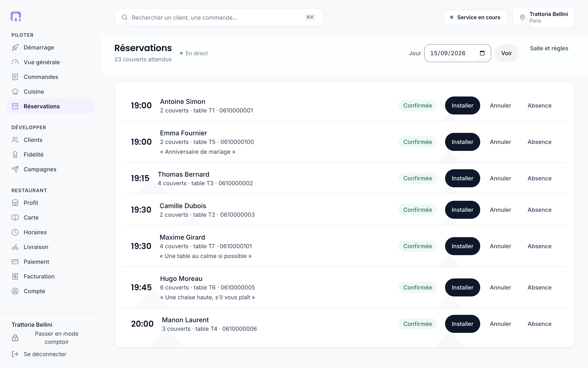Click the Voir button
The width and height of the screenshot is (588, 368).
(x=506, y=53)
